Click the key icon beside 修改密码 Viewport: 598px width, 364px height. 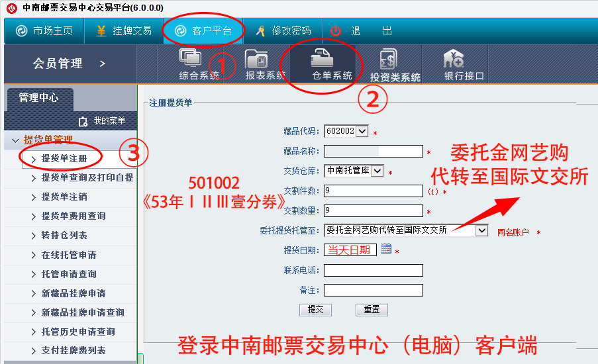click(x=260, y=31)
